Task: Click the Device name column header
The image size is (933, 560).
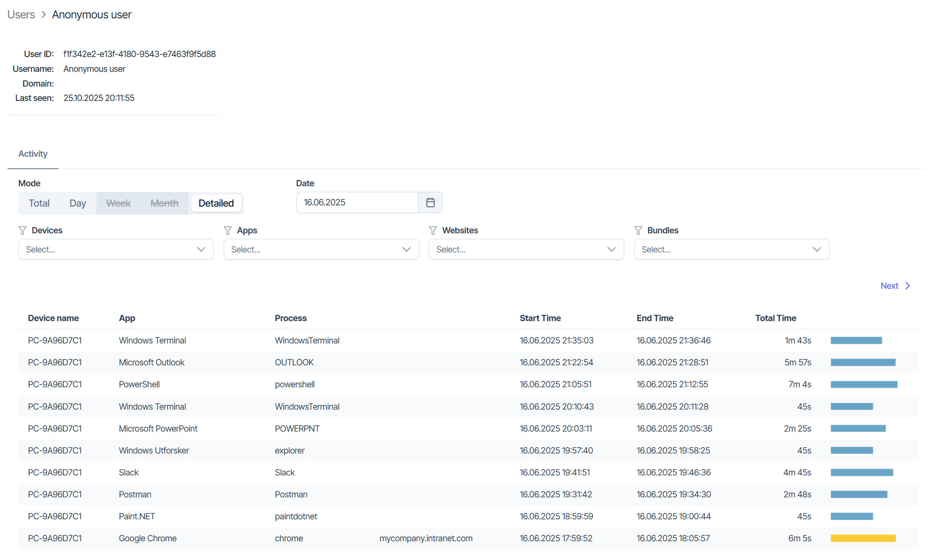Action: pyautogui.click(x=53, y=318)
